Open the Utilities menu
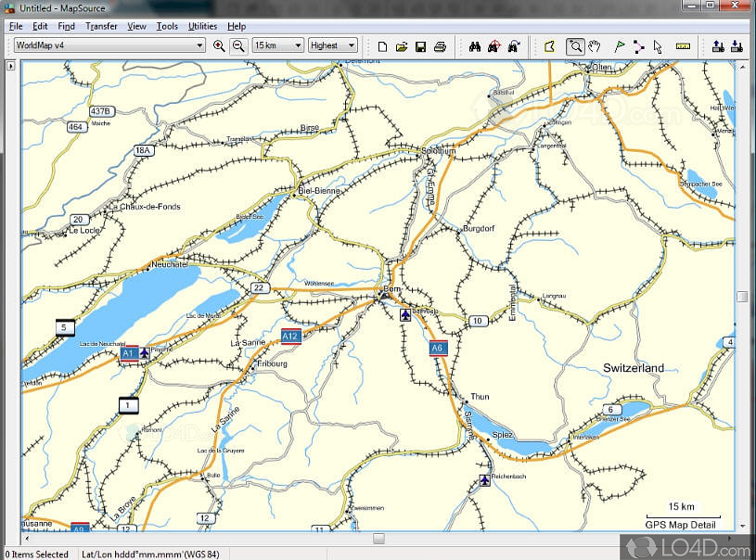 tap(202, 26)
